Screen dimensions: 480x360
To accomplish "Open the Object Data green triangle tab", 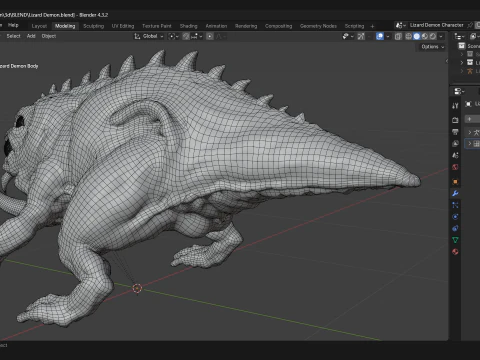I will pyautogui.click(x=455, y=240).
